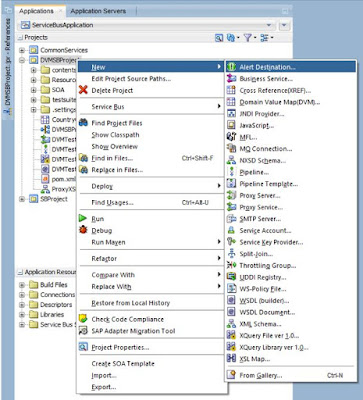The height and width of the screenshot is (400, 363).
Task: Select Replace in Files
Action: click(x=151, y=170)
